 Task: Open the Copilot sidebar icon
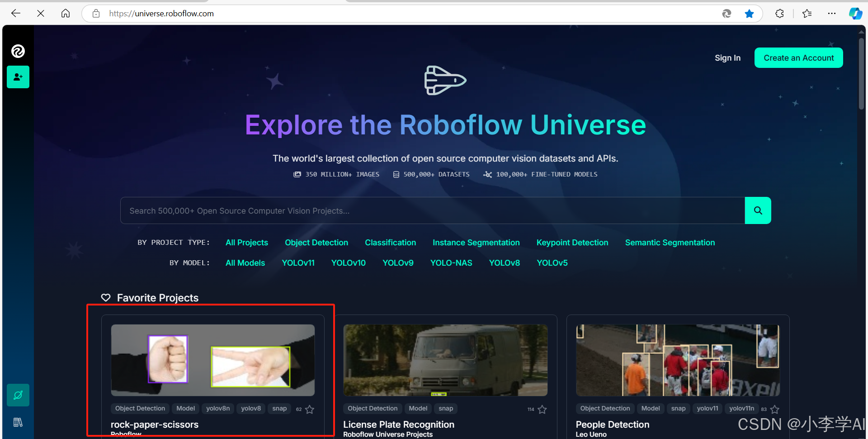tap(855, 14)
